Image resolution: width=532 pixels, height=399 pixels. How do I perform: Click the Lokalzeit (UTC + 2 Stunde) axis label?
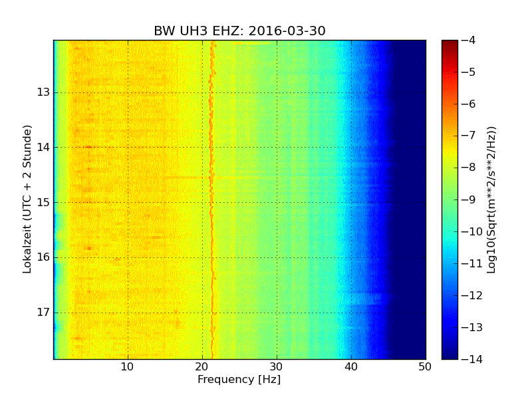pos(27,199)
